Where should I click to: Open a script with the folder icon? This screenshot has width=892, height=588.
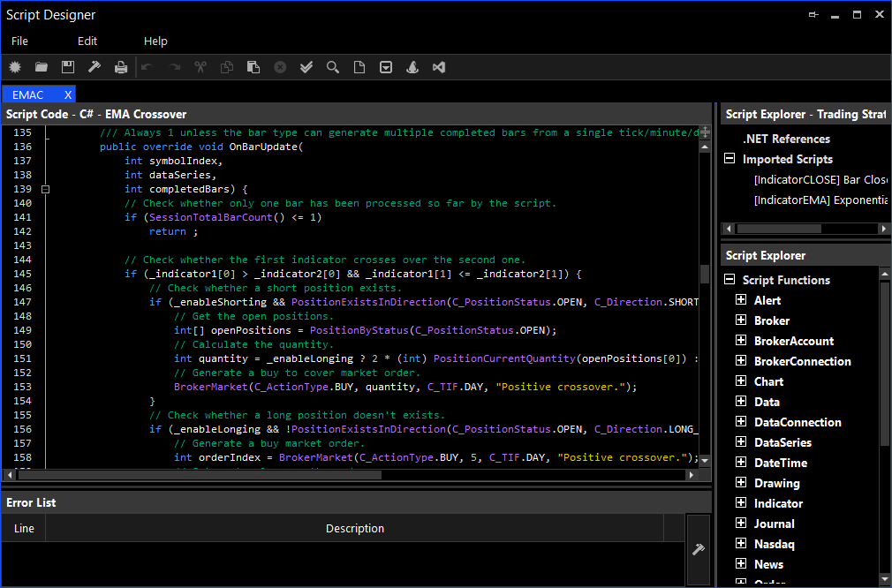coord(42,67)
